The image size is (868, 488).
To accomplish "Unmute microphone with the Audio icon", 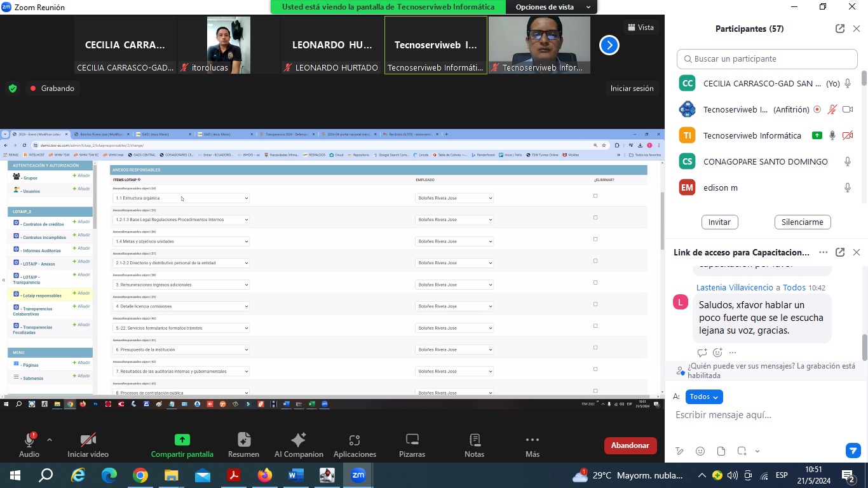I will pos(29,440).
